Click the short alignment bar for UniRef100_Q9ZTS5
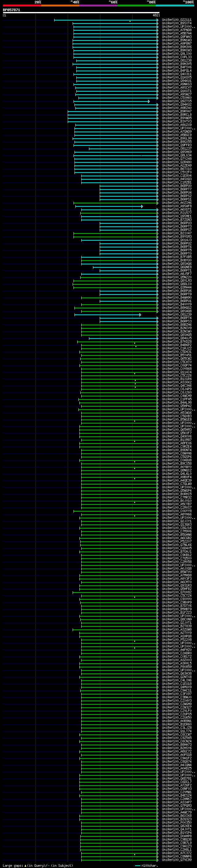Screen dimensions: 197x868 tap(111, 101)
